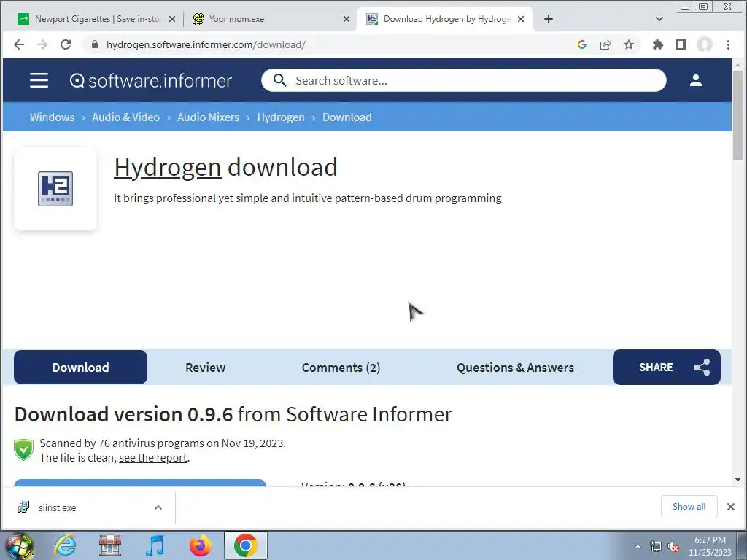The image size is (747, 560).
Task: Switch to the Your mom.exe tab
Action: tap(270, 19)
